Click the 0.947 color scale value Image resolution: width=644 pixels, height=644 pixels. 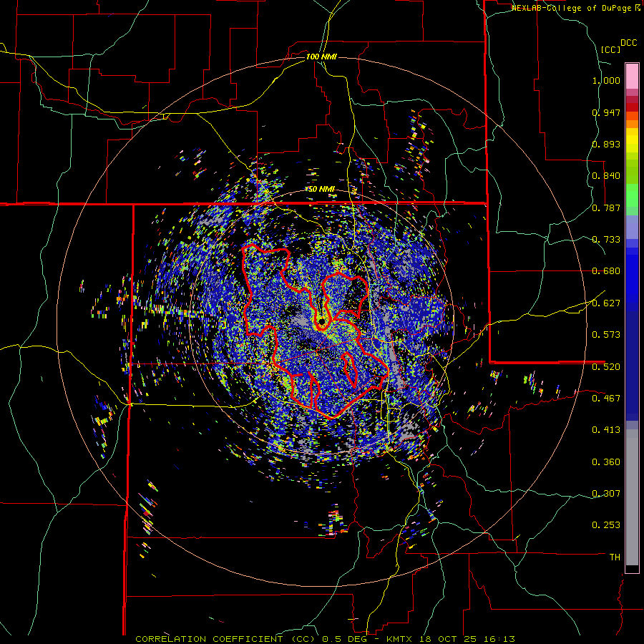(606, 112)
